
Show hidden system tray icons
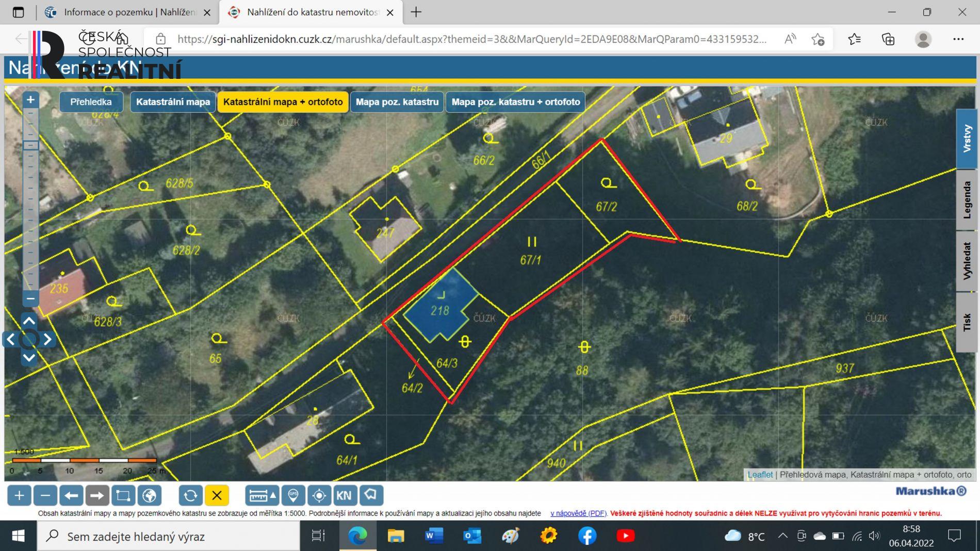pyautogui.click(x=782, y=536)
